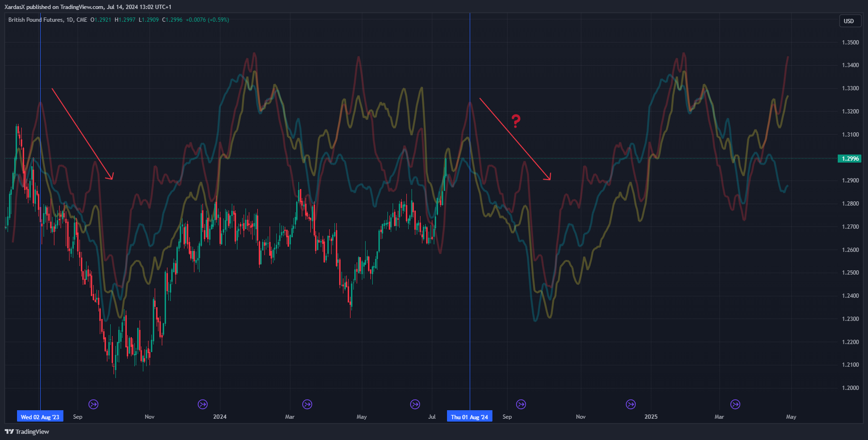Select the 'Wed 02 Aug '23' date label
The image size is (868, 440).
tap(40, 417)
